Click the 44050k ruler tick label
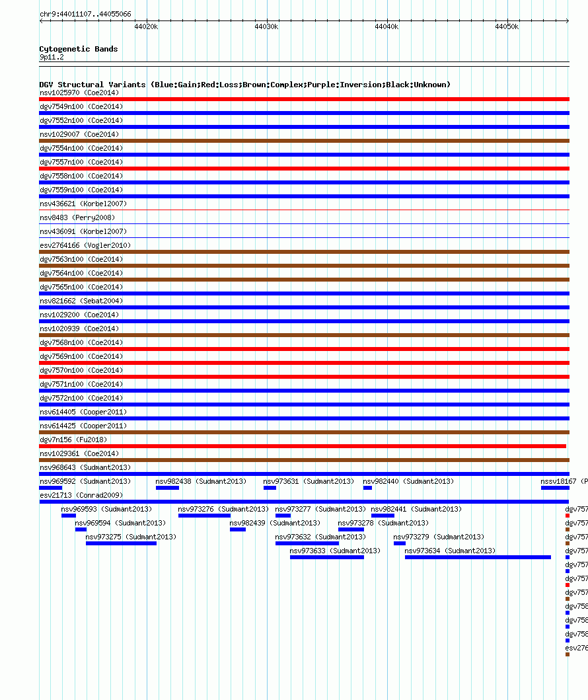 pyautogui.click(x=507, y=27)
